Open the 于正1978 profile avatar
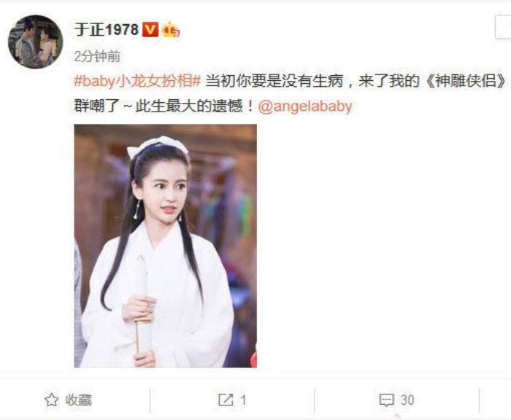 pos(35,42)
